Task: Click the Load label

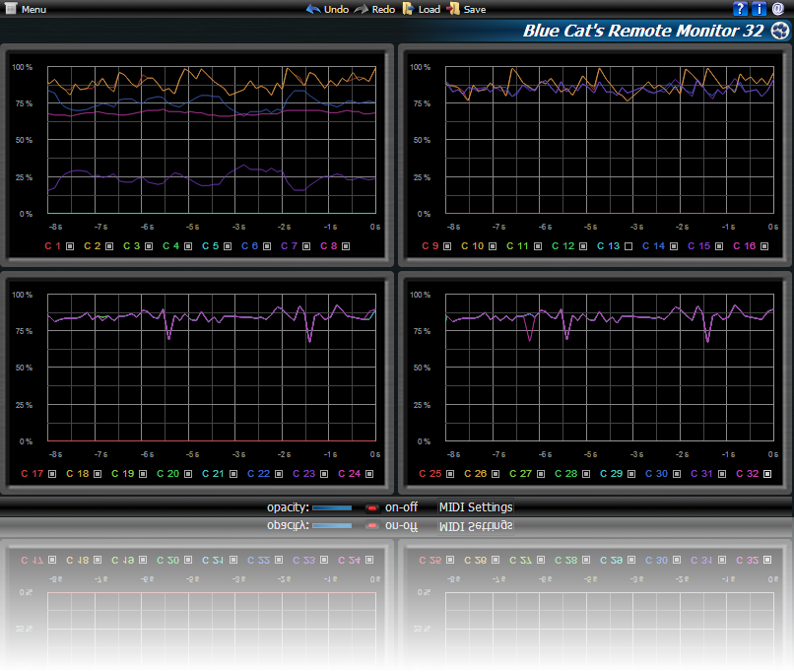Action: click(429, 9)
